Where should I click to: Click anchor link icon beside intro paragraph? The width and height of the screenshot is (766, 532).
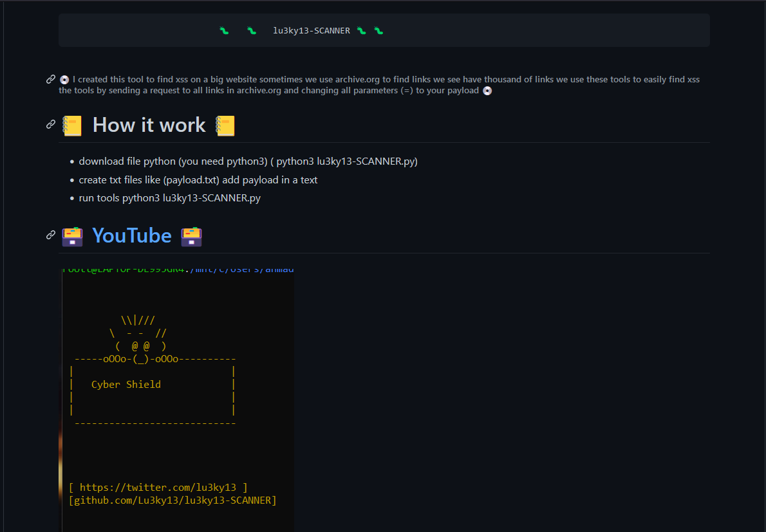coord(51,79)
